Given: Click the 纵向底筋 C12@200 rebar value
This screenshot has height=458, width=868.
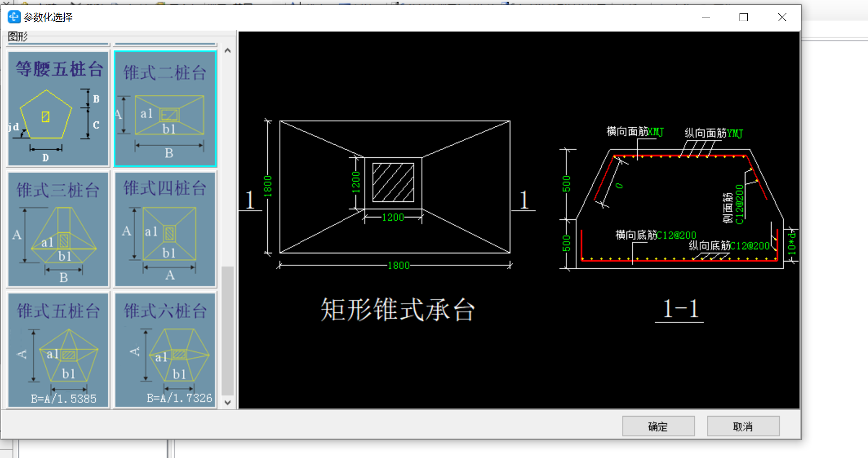Looking at the screenshot, I should tap(750, 246).
